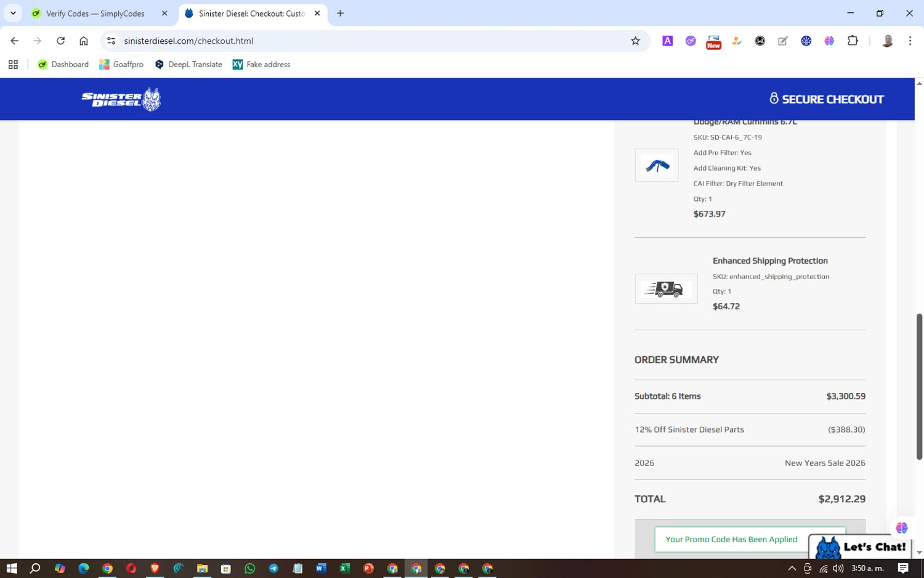Open PowerPoint from the taskbar
The height and width of the screenshot is (578, 924).
tap(368, 568)
